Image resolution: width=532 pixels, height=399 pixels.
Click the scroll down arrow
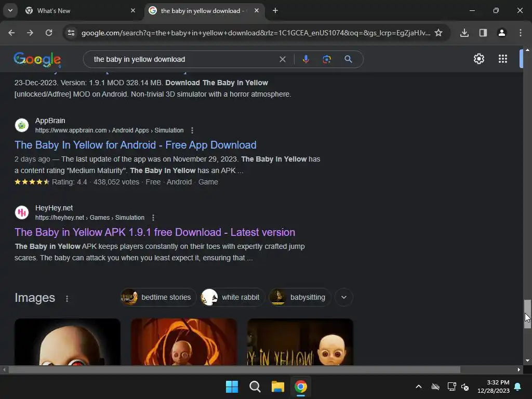[x=527, y=361]
